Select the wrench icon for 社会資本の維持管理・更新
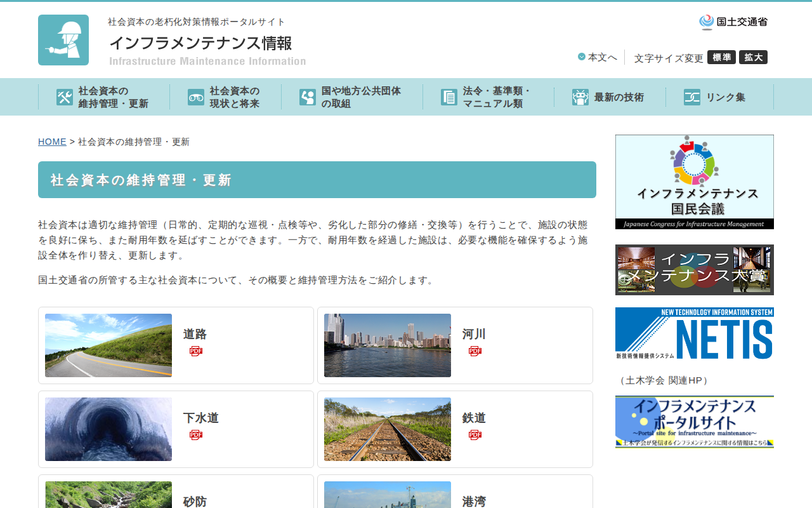The height and width of the screenshot is (508, 812). 64,97
